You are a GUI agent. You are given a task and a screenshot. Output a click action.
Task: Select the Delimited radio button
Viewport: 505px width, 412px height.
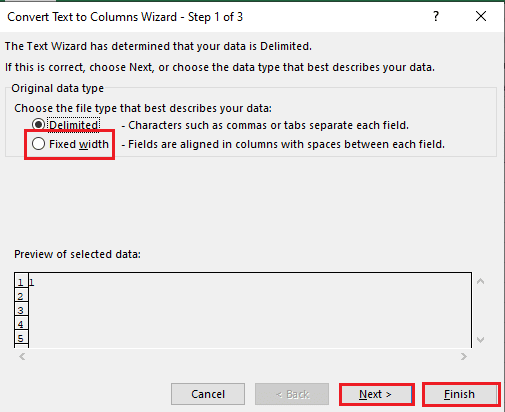[38, 125]
